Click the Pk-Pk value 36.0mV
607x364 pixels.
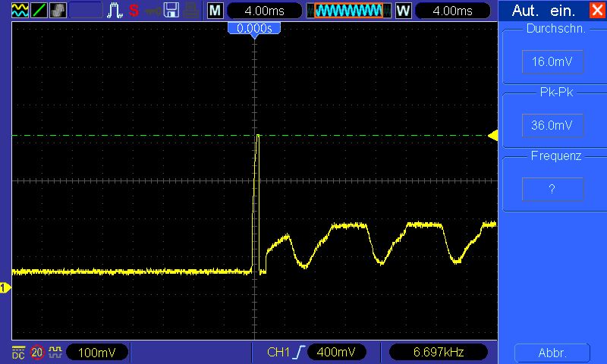pos(552,125)
